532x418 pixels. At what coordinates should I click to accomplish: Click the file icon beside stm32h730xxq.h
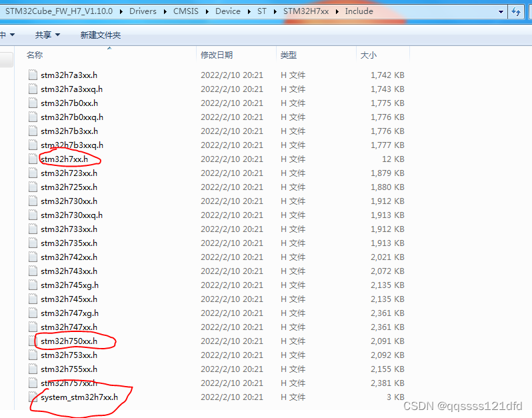[x=33, y=215]
